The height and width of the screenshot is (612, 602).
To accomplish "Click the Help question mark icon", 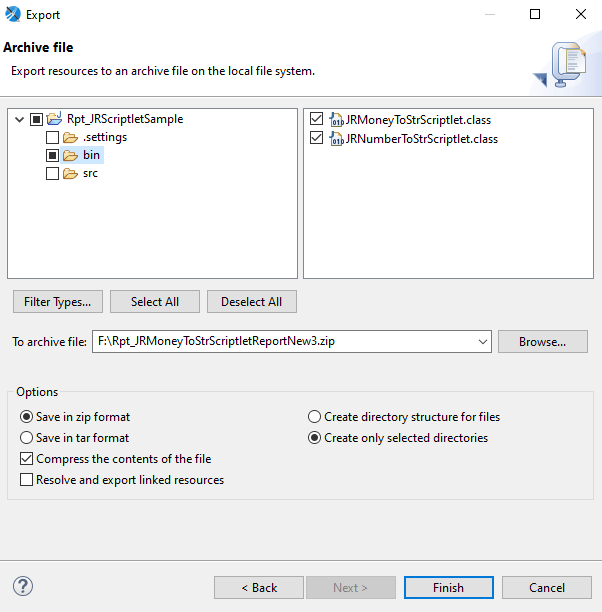I will pos(22,587).
